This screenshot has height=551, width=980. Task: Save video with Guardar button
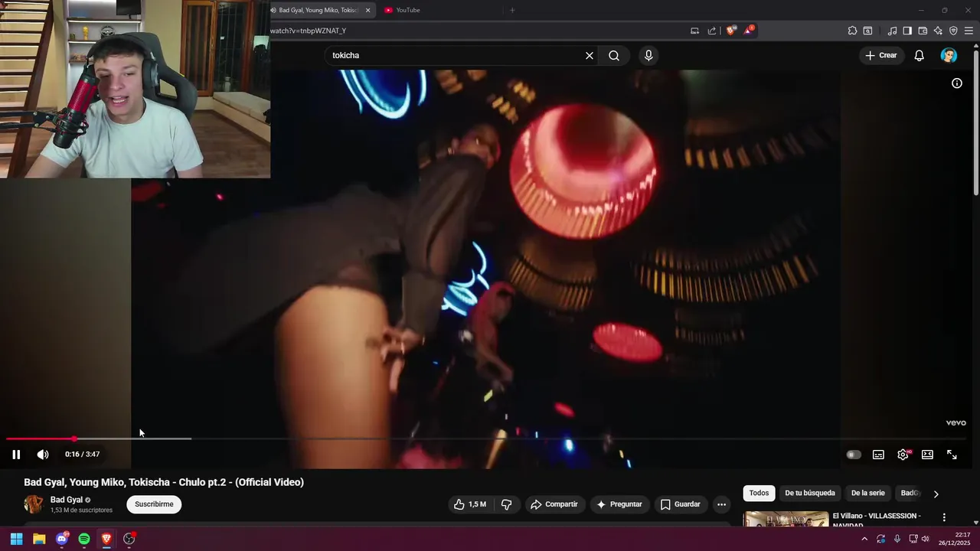pyautogui.click(x=680, y=504)
